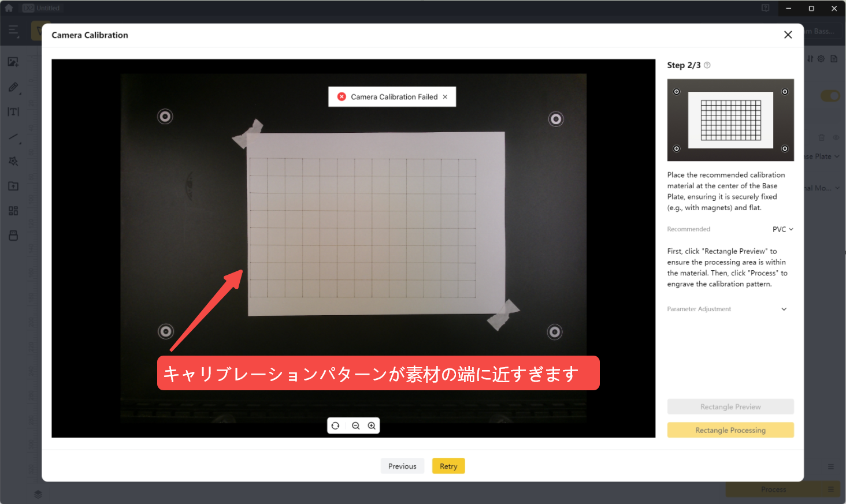846x504 pixels.
Task: Open the menu icon beside the Process button
Action: point(831,490)
